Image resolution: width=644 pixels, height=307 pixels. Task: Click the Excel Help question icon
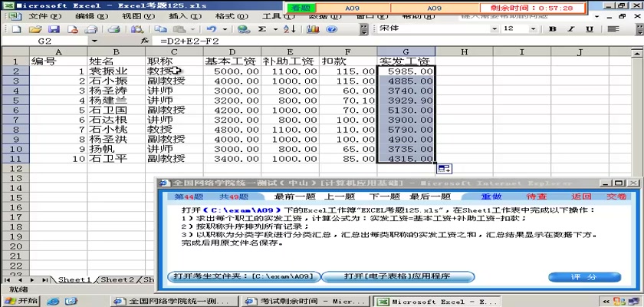click(332, 29)
